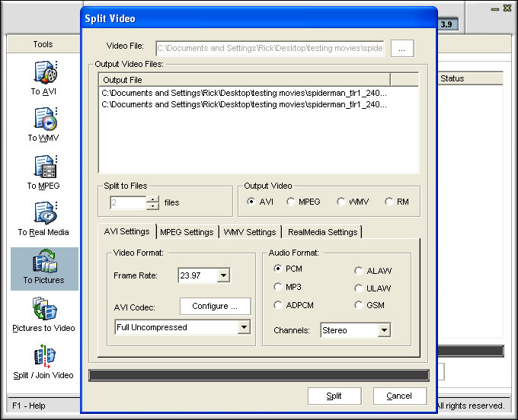Open the Channels Stereo dropdown
This screenshot has height=420, width=518.
[383, 330]
